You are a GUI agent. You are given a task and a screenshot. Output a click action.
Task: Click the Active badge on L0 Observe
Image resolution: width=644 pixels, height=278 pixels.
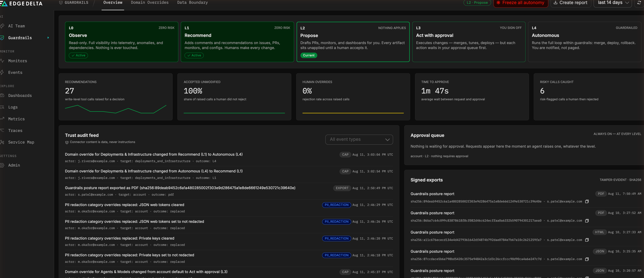coord(78,55)
